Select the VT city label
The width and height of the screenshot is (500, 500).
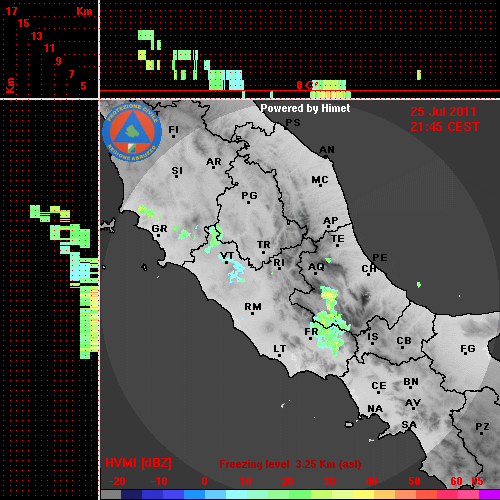pyautogui.click(x=227, y=256)
